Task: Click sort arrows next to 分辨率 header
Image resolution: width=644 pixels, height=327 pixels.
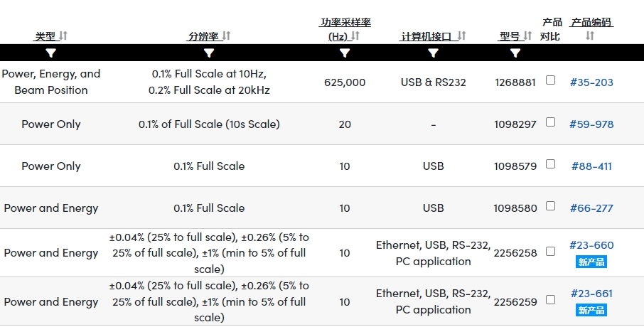Action: pos(226,36)
